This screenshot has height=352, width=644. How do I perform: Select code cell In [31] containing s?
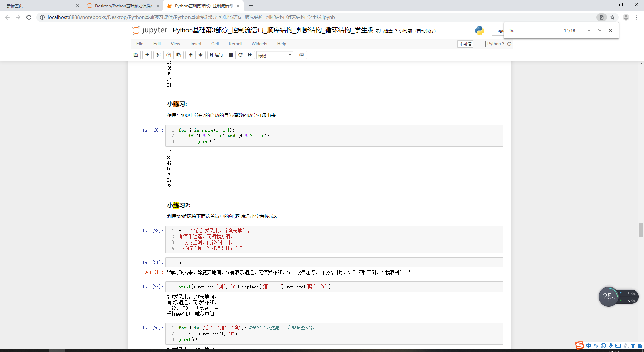pyautogui.click(x=334, y=262)
